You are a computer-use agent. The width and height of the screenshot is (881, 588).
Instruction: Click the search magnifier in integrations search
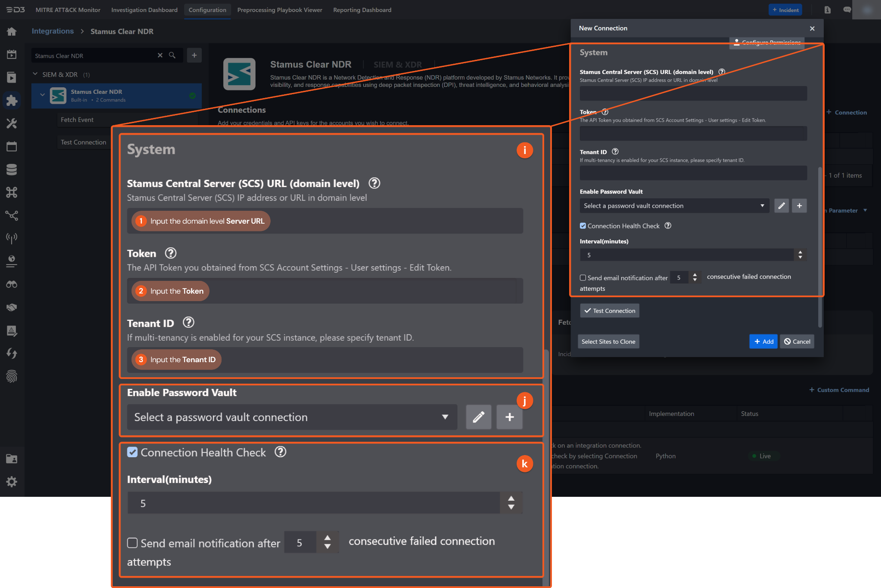(172, 55)
